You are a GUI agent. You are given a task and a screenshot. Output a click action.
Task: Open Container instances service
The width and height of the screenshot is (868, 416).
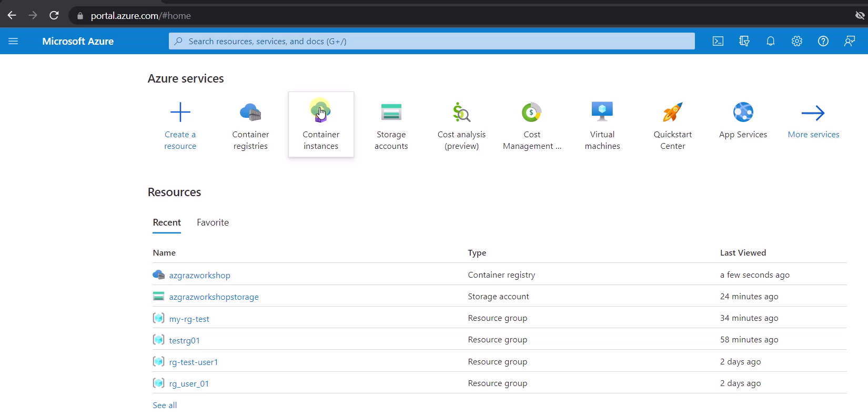(321, 125)
